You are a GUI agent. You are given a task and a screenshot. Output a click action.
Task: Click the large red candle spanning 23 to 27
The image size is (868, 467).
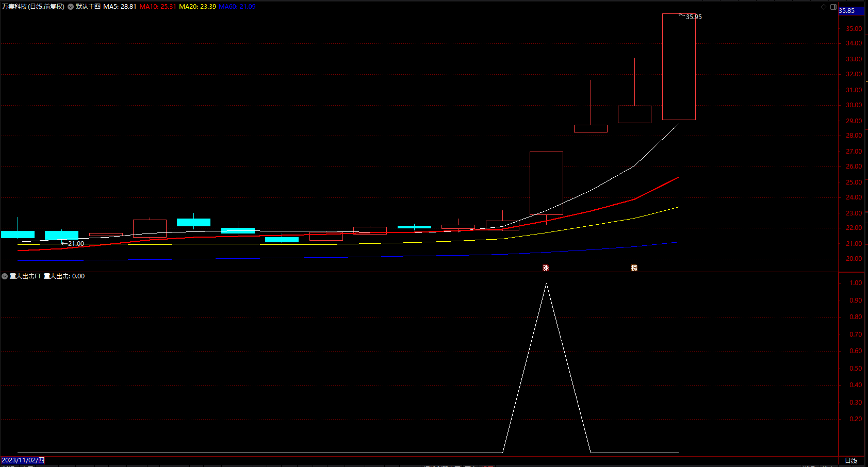point(546,184)
